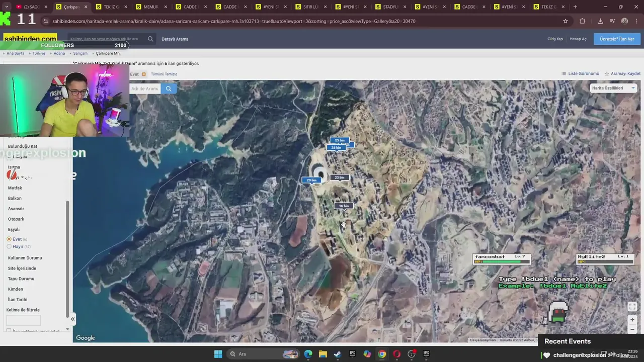The height and width of the screenshot is (362, 644).
Task: Expand the Otopark filter
Action: [16, 219]
